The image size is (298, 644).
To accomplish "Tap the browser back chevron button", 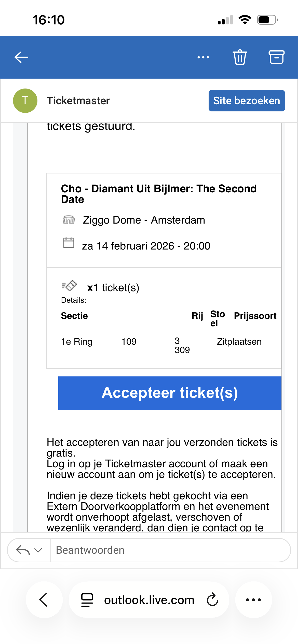I will (44, 600).
